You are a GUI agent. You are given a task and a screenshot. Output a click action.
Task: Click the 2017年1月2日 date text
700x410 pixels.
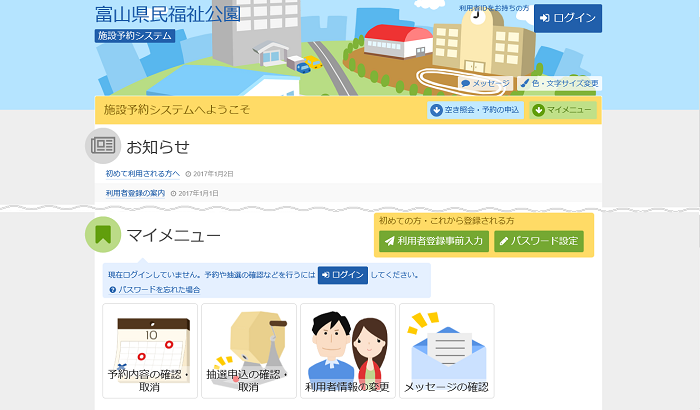tap(213, 174)
